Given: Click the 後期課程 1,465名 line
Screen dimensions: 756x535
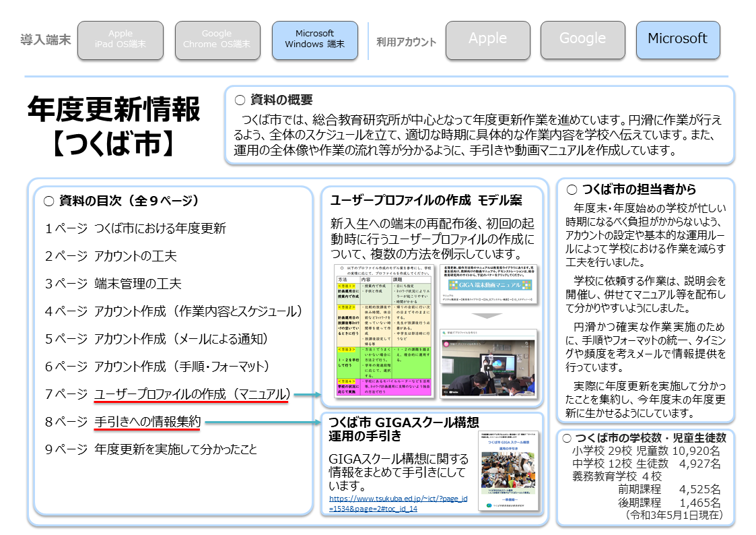Looking at the screenshot, I should pyautogui.click(x=669, y=503).
